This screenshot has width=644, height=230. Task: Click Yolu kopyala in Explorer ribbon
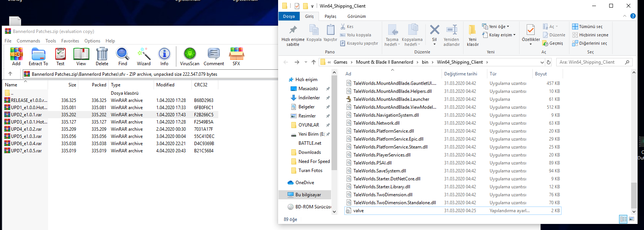click(x=355, y=35)
